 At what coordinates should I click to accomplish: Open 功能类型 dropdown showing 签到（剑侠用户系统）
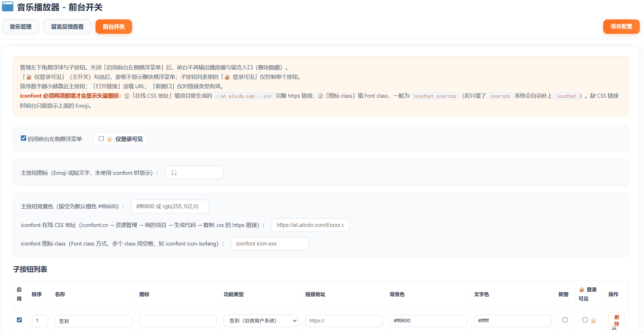261,321
